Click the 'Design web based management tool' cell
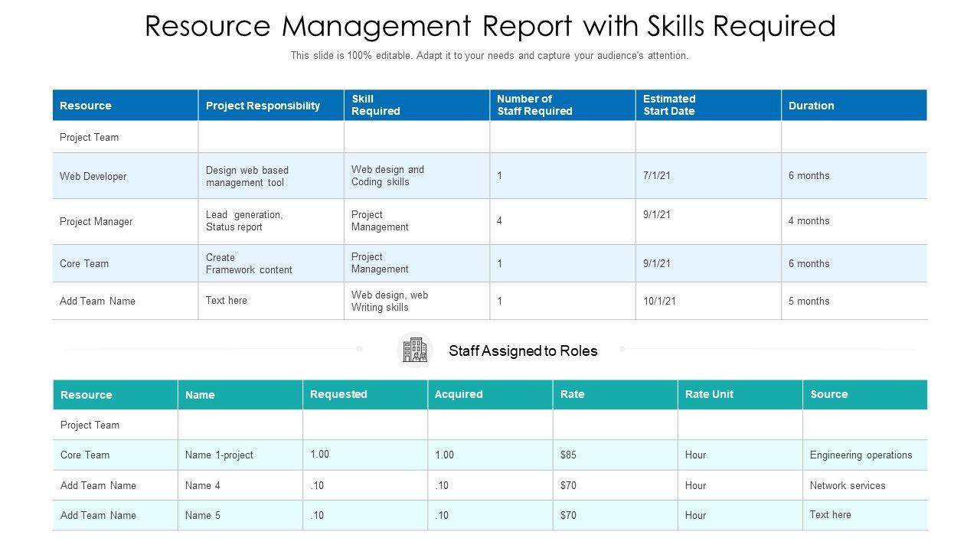980x551 pixels. tap(271, 176)
